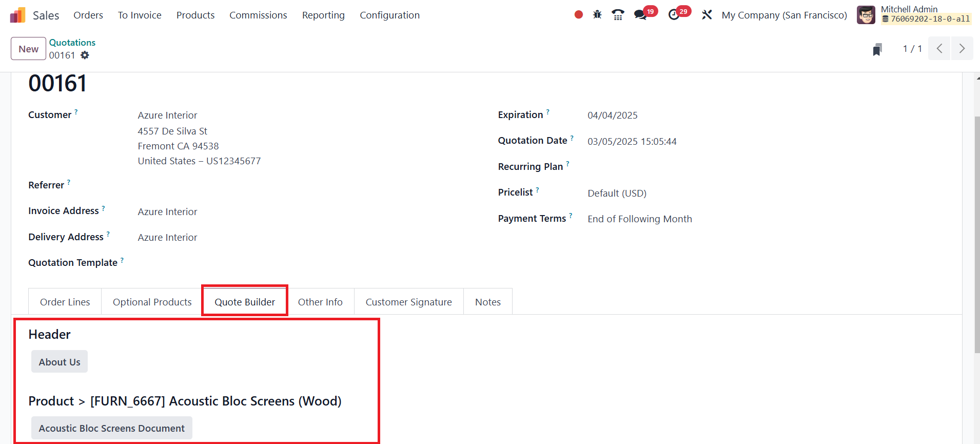Go to the previous record arrow
Image resolution: width=980 pixels, height=444 pixels.
tap(939, 49)
